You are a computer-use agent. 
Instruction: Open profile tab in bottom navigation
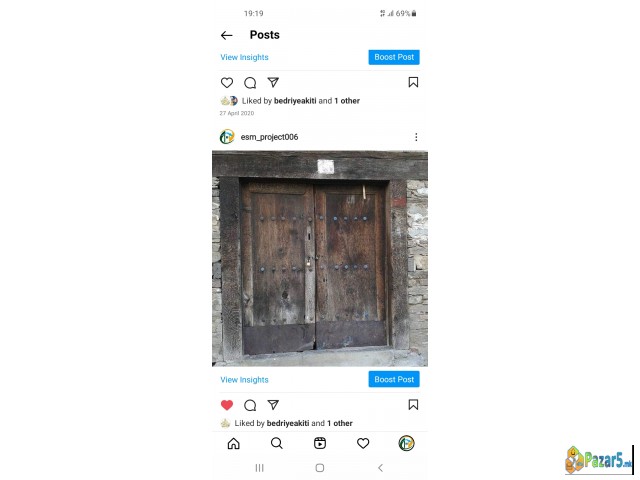(x=407, y=443)
